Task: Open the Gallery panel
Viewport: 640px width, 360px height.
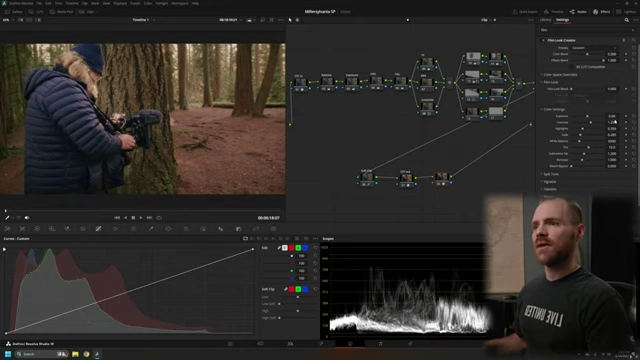Action: click(14, 12)
